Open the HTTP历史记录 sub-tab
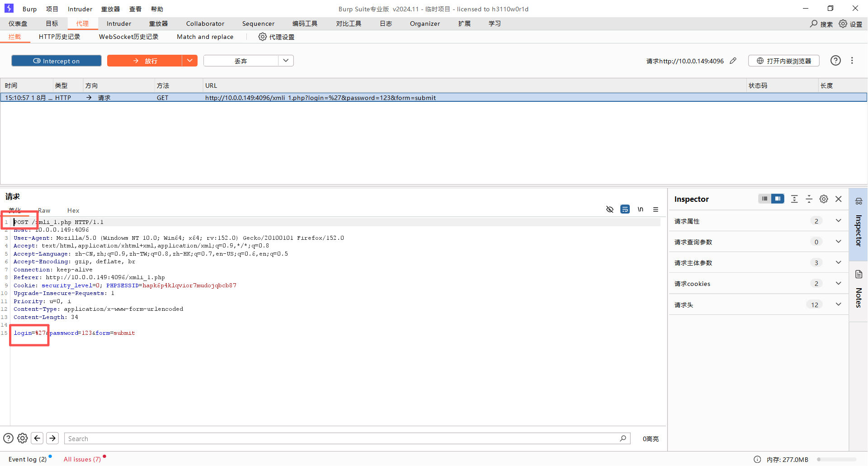 click(x=60, y=37)
